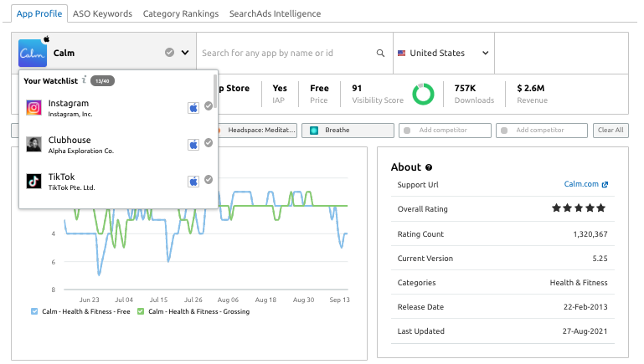Screen dimensions: 644x364
Task: Click the second Add competitor field
Action: [542, 130]
